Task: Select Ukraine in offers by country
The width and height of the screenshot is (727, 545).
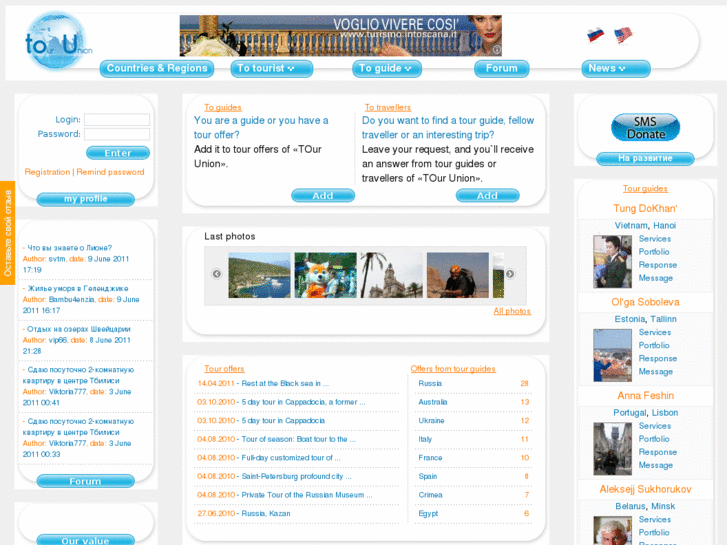Action: coord(431,421)
